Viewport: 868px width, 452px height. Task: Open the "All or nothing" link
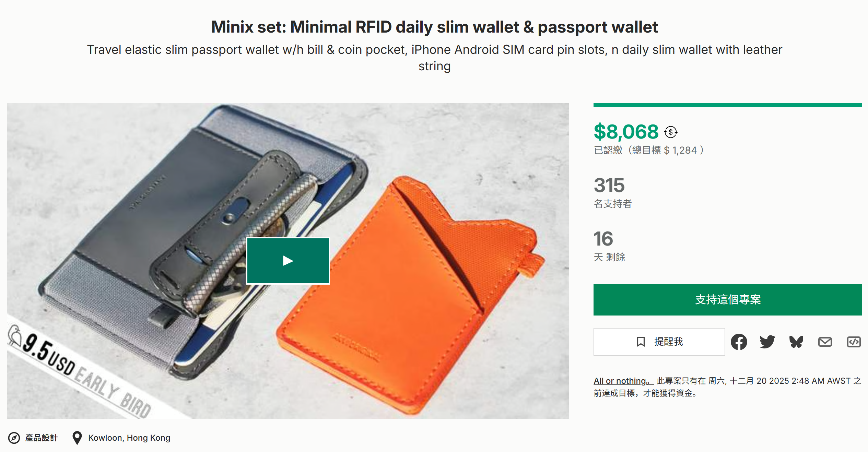click(623, 381)
